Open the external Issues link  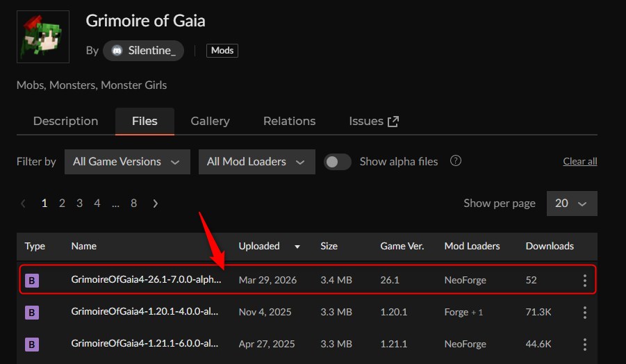374,121
